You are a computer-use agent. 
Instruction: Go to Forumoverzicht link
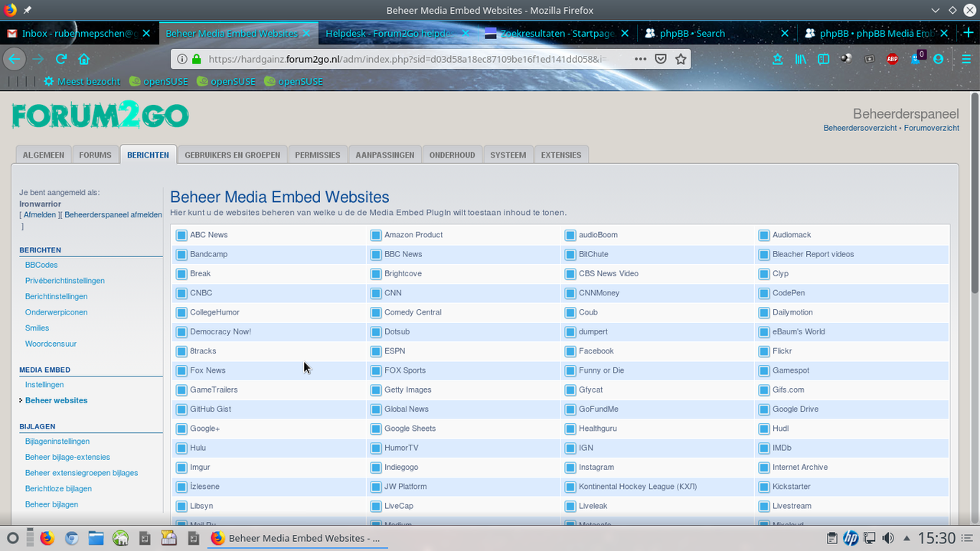931,128
